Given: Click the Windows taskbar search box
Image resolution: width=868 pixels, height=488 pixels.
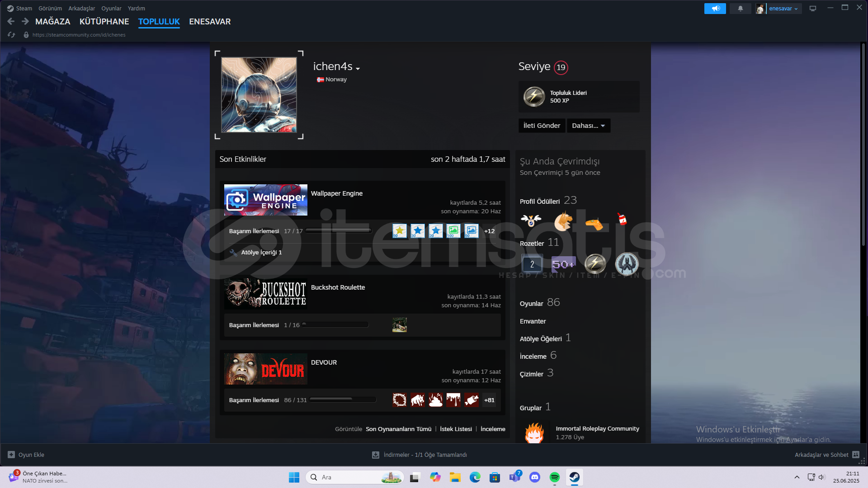Looking at the screenshot, I should point(355,477).
